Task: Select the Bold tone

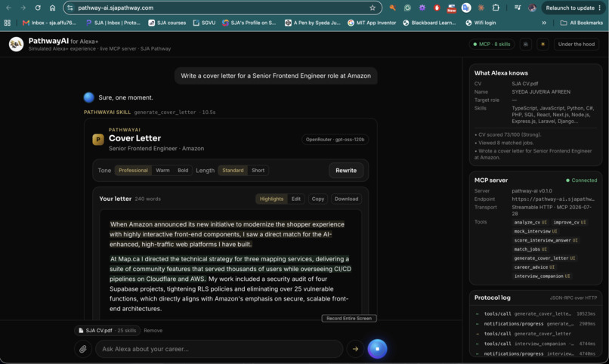Action: click(183, 171)
